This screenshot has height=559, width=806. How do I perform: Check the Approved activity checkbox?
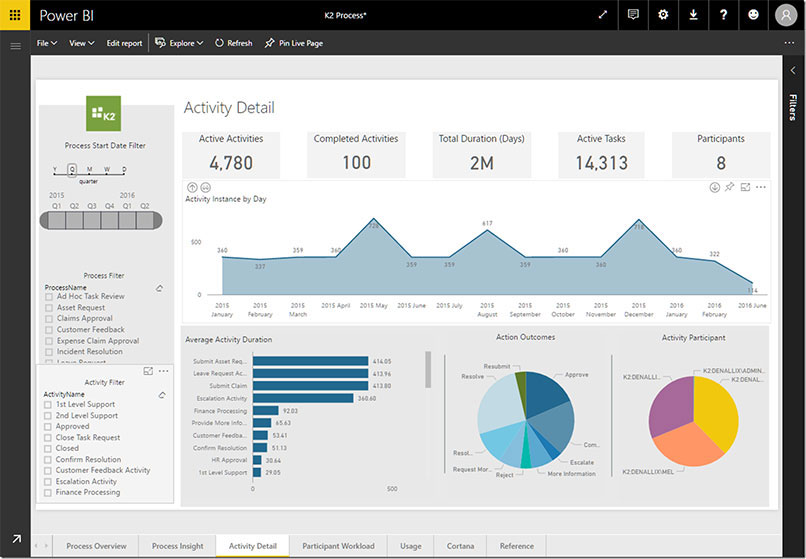click(x=48, y=427)
